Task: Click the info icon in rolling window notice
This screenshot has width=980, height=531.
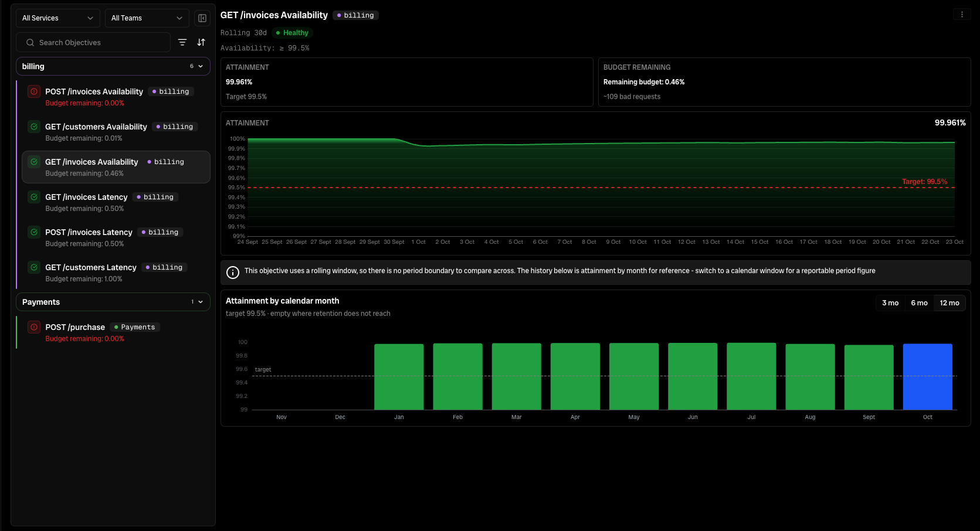Action: 233,273
